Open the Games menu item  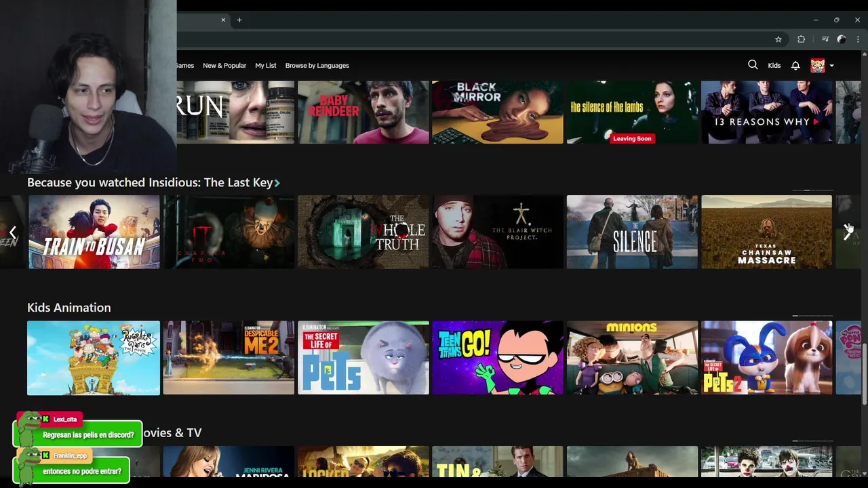[x=185, y=66]
